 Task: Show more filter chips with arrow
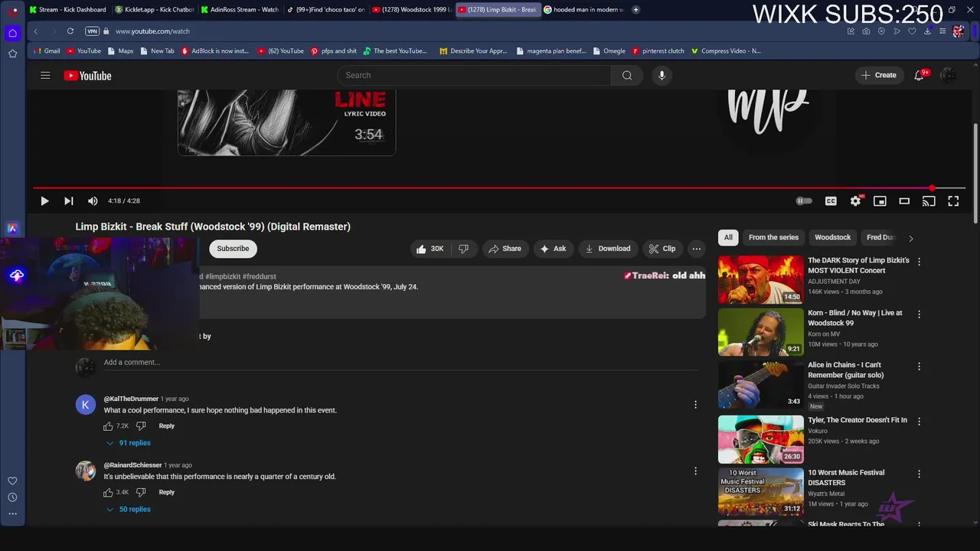[910, 238]
